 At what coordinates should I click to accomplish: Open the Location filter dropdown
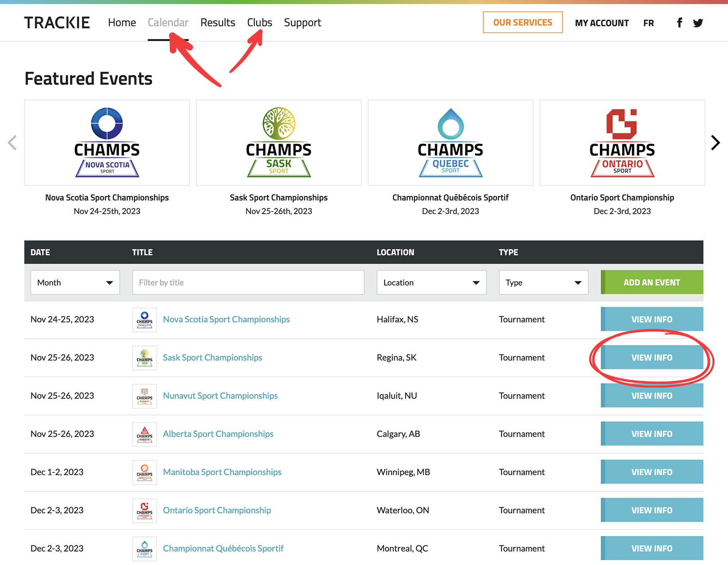tap(431, 282)
